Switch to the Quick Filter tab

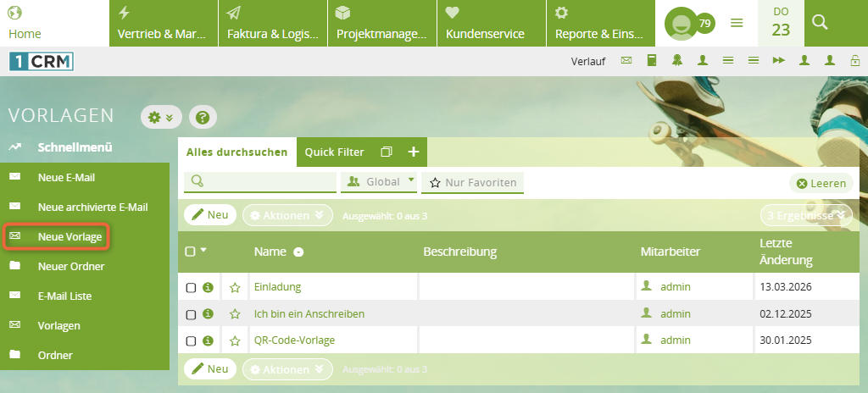tap(334, 152)
